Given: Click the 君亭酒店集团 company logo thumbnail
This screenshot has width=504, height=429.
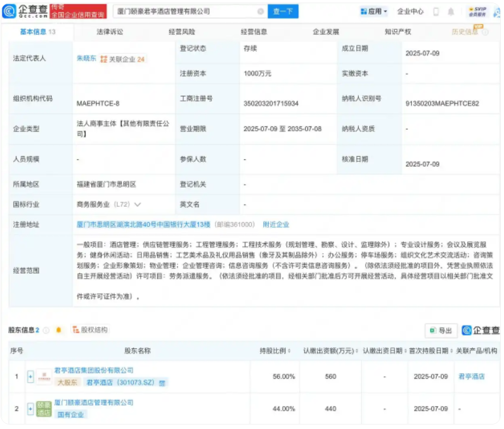Looking at the screenshot, I should click(x=44, y=376).
